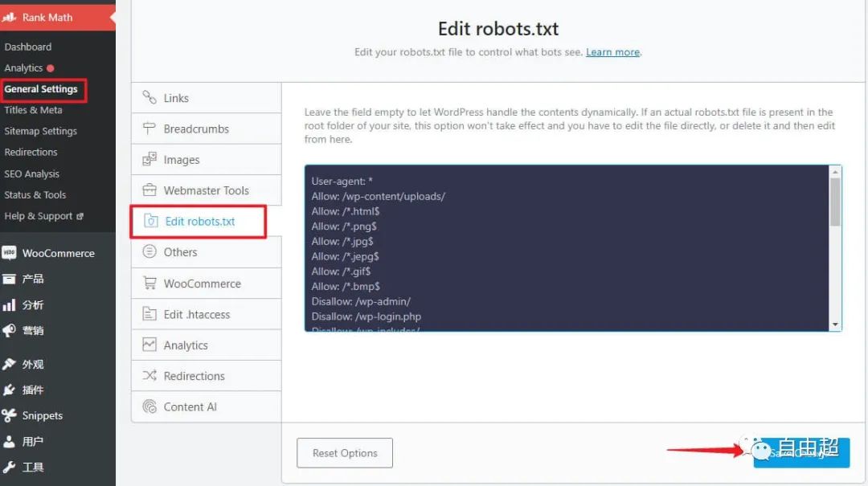This screenshot has height=486, width=868.
Task: Click the Rank Math logo icon
Action: (9, 17)
